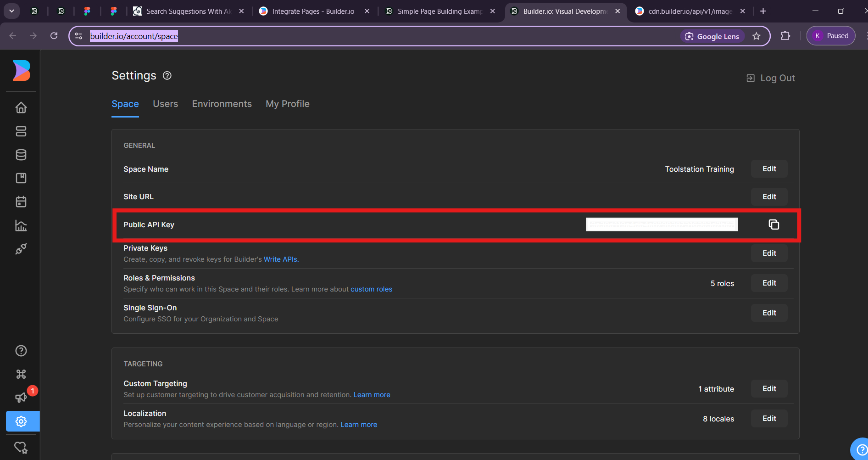The height and width of the screenshot is (460, 868).
Task: Copy the Public API Key
Action: 773,224
